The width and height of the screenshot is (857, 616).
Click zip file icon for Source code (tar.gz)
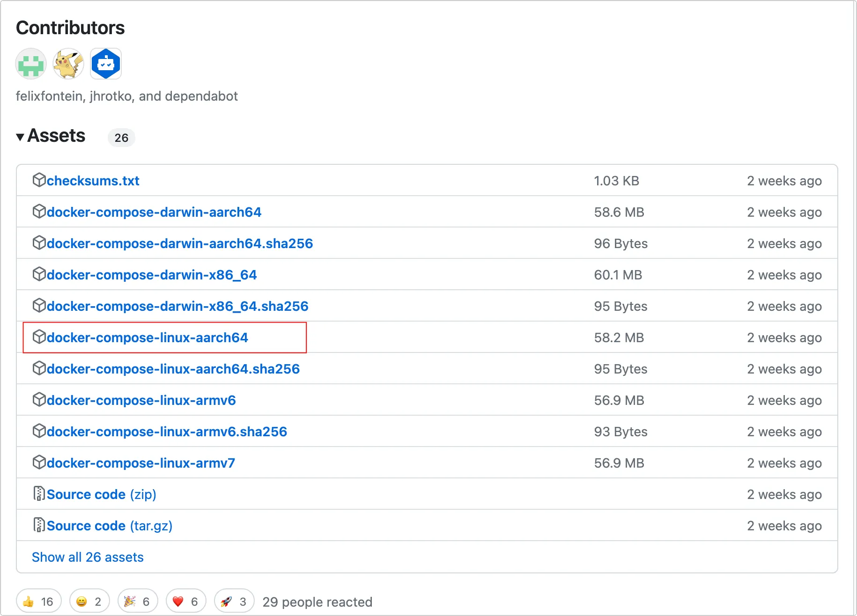39,525
